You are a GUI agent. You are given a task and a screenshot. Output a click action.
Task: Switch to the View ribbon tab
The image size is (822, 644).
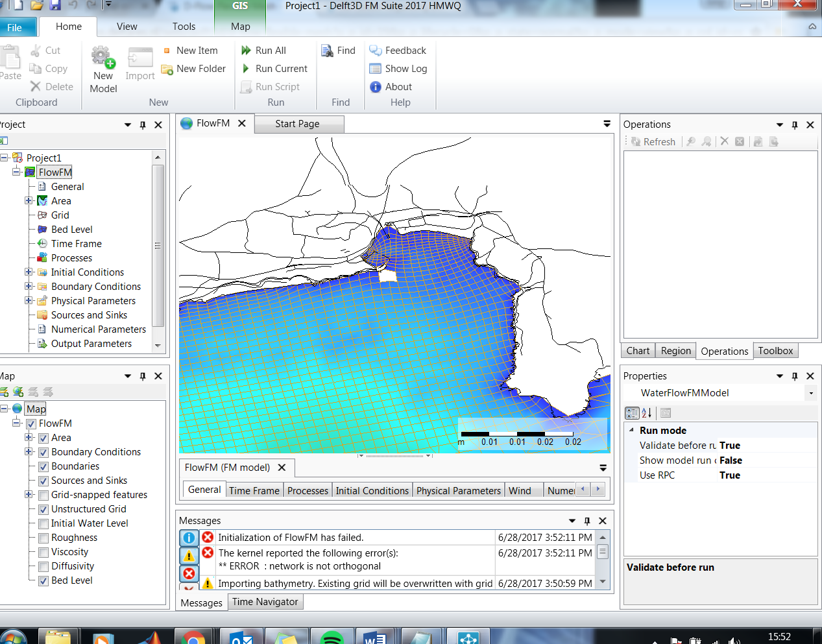point(127,27)
